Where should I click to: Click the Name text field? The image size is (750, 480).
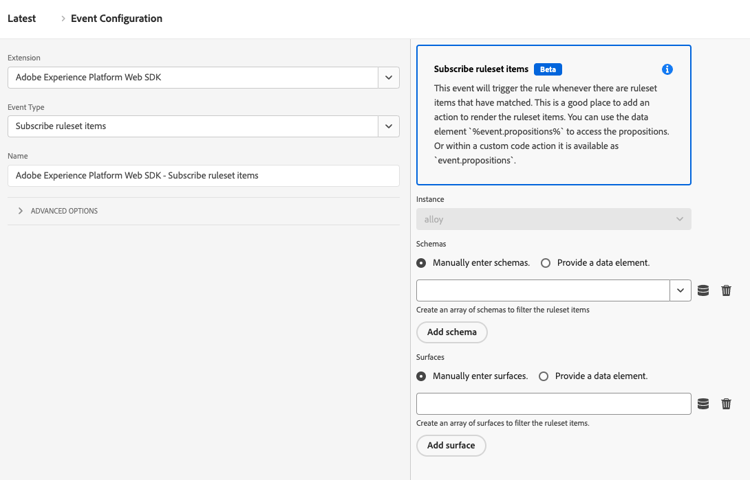203,175
